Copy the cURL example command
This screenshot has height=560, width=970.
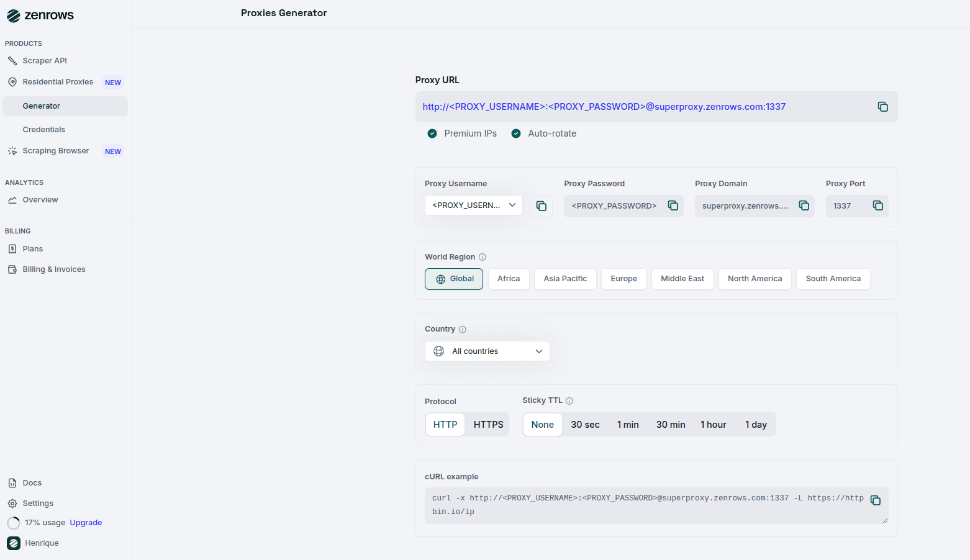tap(876, 500)
